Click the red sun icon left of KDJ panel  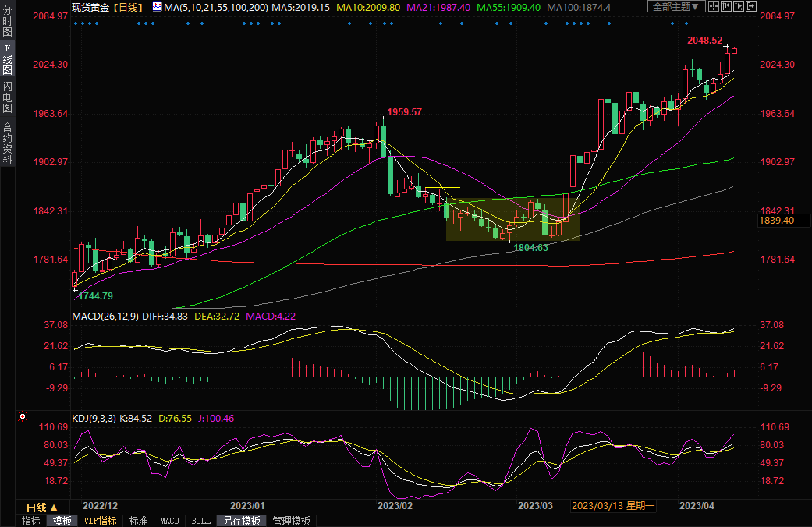23,417
